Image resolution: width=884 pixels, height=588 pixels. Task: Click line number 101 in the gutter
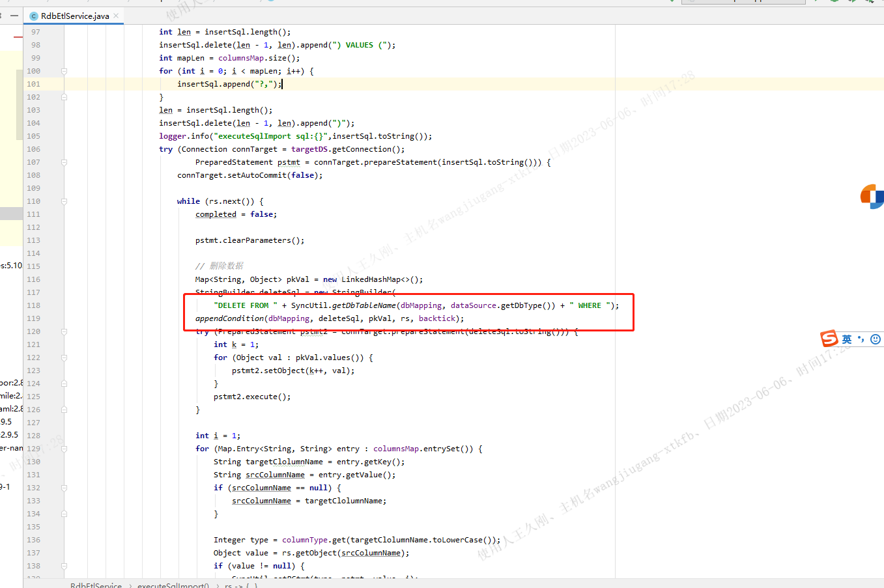(33, 84)
